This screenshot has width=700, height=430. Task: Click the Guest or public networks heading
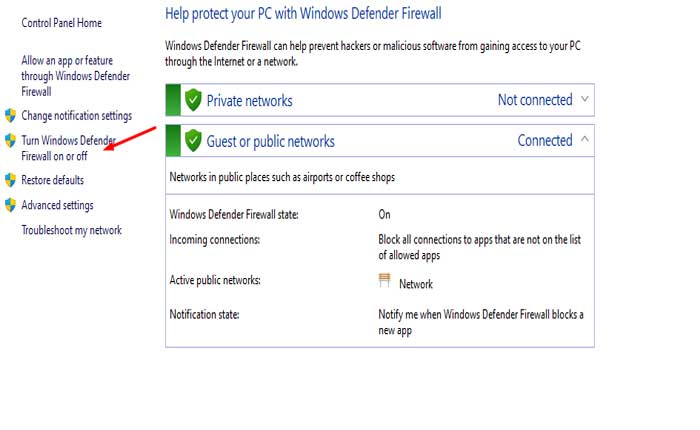tap(270, 141)
